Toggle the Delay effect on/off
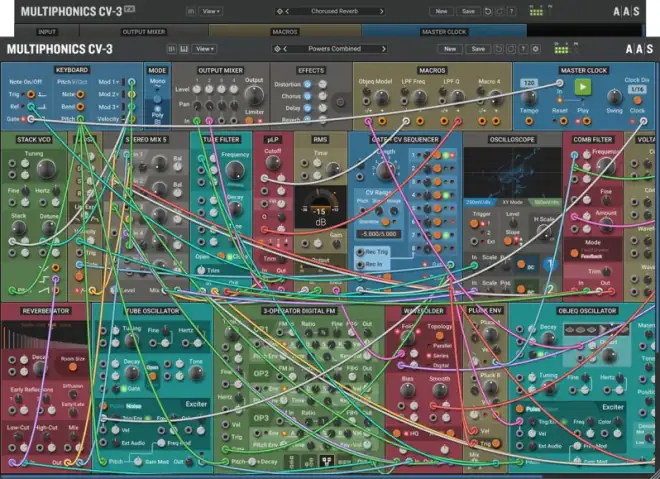 308,108
